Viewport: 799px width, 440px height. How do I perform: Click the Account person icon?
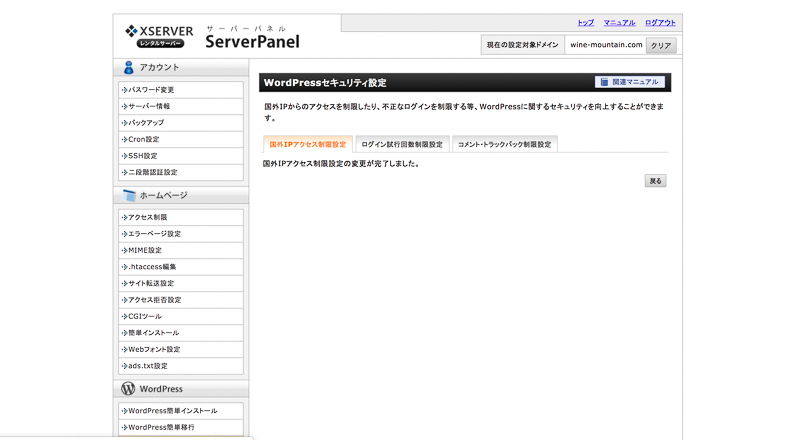[128, 67]
